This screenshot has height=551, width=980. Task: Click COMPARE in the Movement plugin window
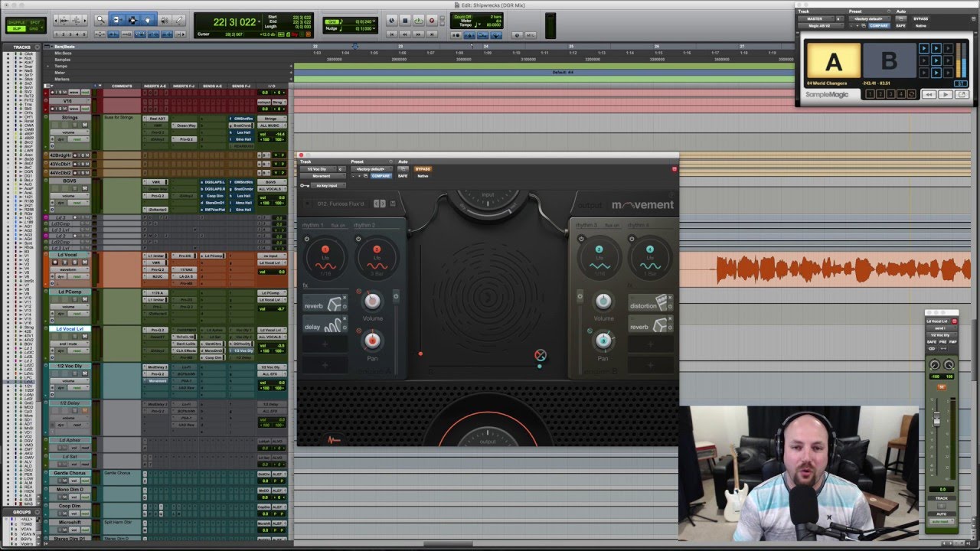click(381, 176)
